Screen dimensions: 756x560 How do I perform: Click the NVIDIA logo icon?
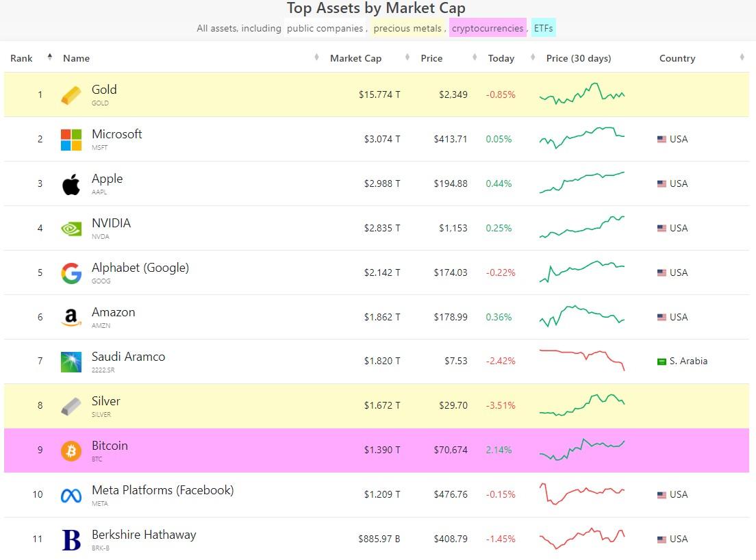click(x=71, y=229)
